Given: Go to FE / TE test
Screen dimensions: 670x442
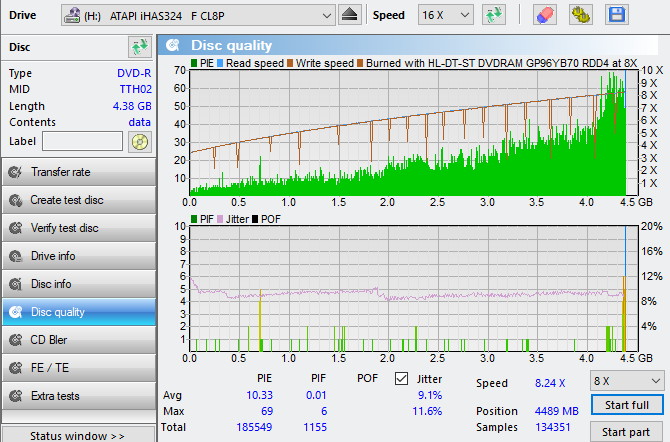Looking at the screenshot, I should [78, 368].
